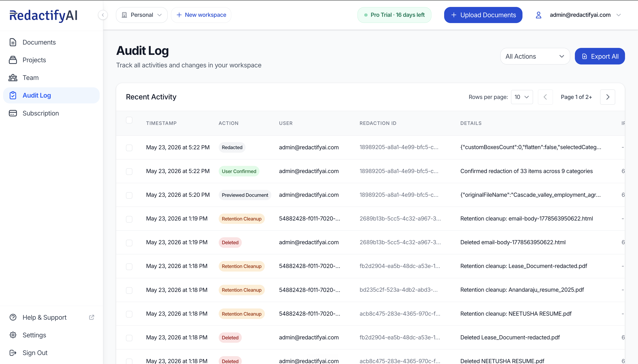Open the Personal workspace dropdown
Viewport: 638px width, 364px height.
142,15
